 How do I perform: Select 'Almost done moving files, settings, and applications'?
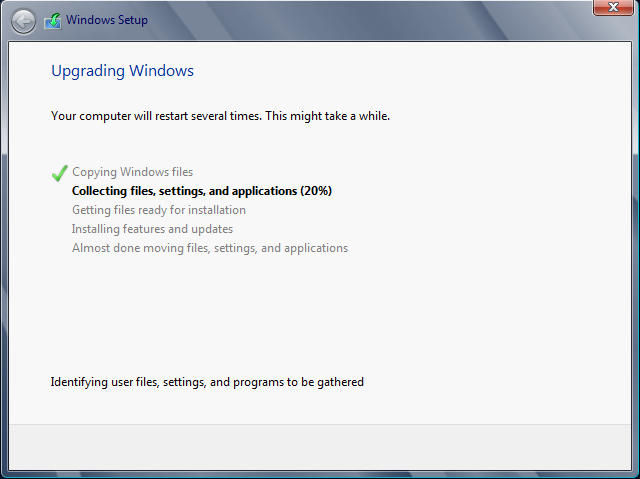coord(210,248)
